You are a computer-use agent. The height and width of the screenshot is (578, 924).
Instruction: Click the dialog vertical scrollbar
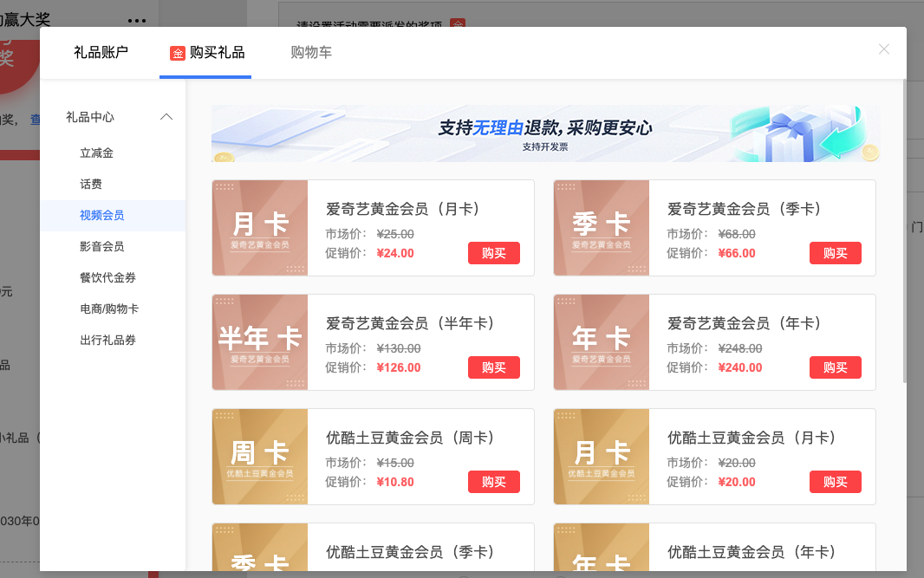(x=904, y=231)
